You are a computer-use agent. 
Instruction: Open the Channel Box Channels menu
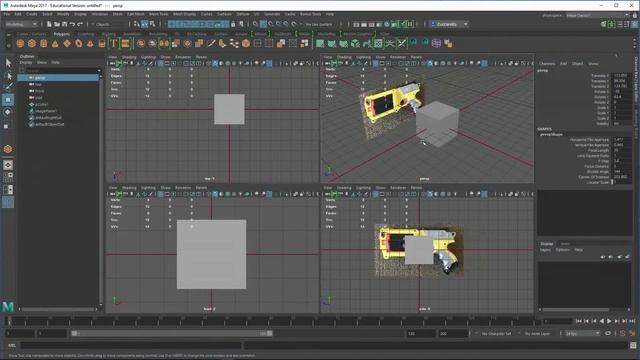point(547,64)
